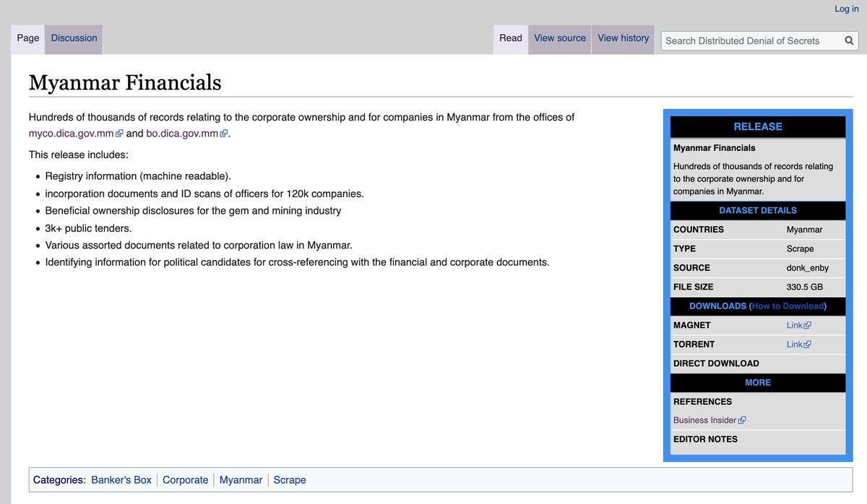Switch to the Page tab
The width and height of the screenshot is (867, 504).
point(28,38)
